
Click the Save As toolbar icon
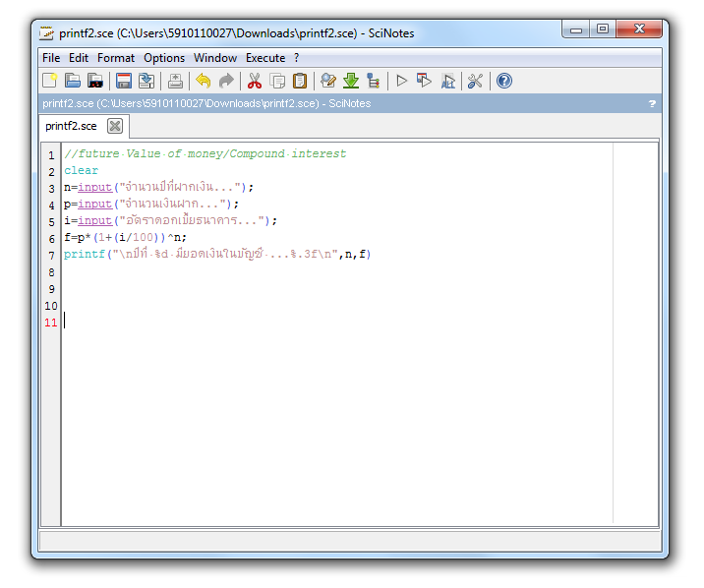pos(147,81)
